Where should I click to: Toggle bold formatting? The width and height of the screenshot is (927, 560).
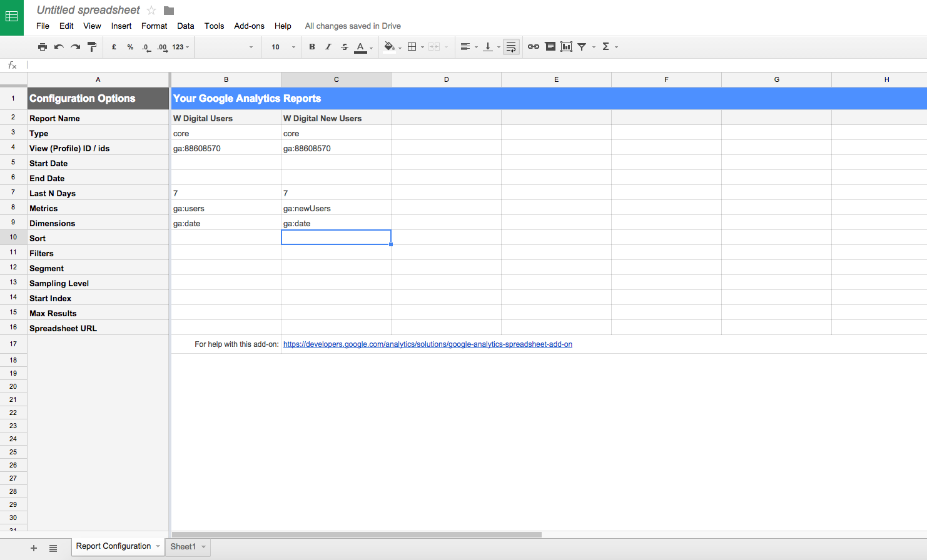tap(312, 47)
